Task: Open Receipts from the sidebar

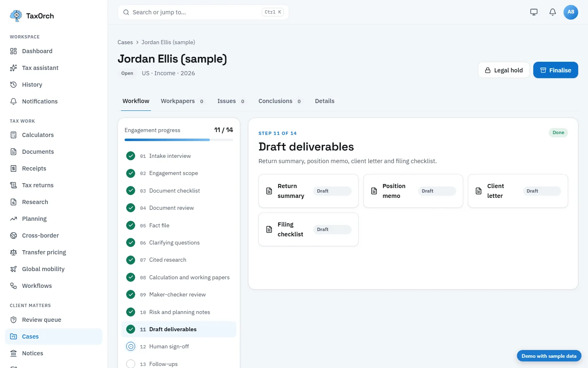Action: point(53,168)
